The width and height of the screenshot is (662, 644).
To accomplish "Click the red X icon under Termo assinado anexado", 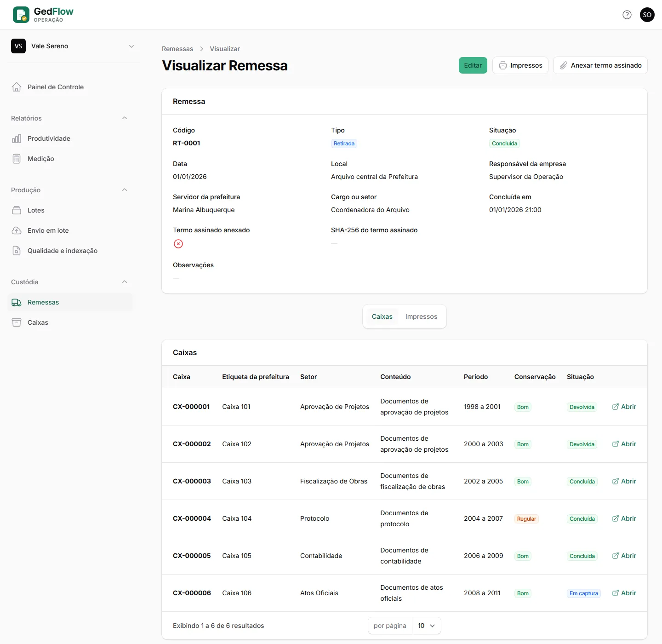I will (x=178, y=244).
